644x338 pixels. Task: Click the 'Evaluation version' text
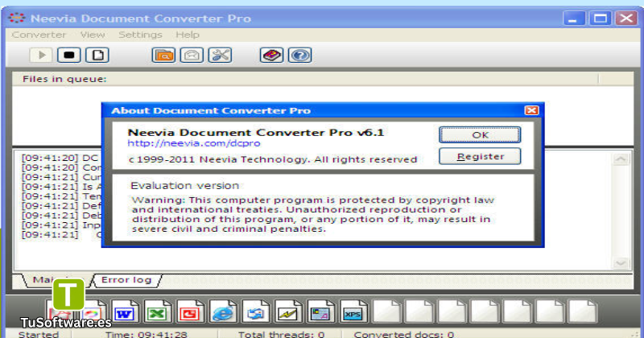(185, 186)
